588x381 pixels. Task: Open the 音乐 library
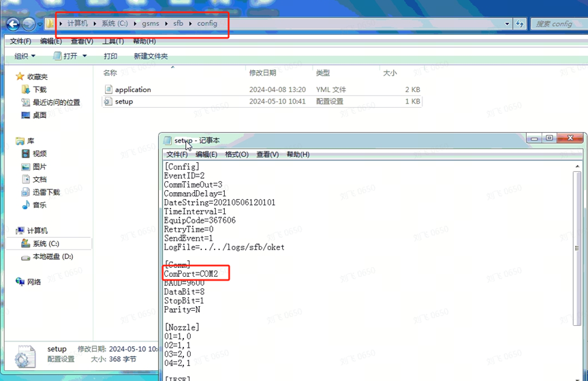[39, 205]
